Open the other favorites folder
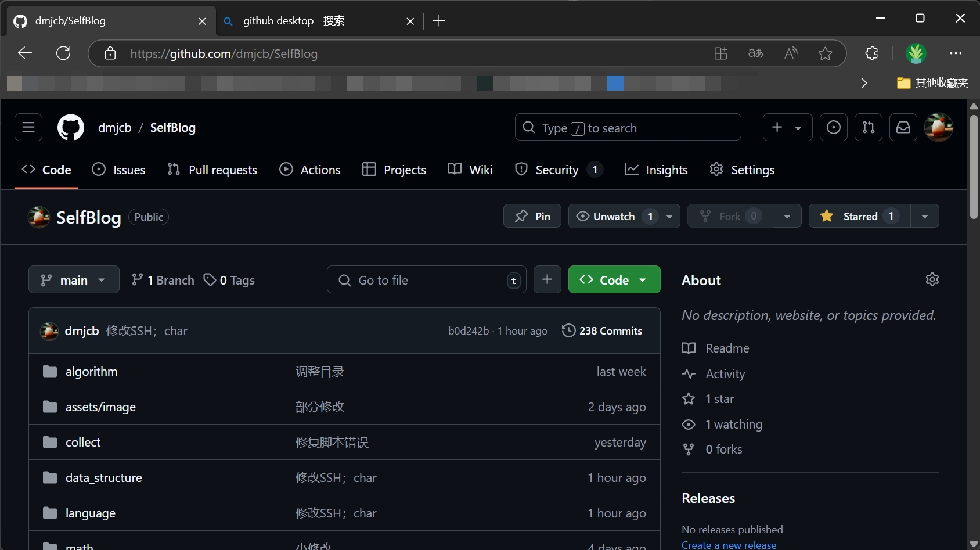Viewport: 980px width, 550px height. coord(932,83)
